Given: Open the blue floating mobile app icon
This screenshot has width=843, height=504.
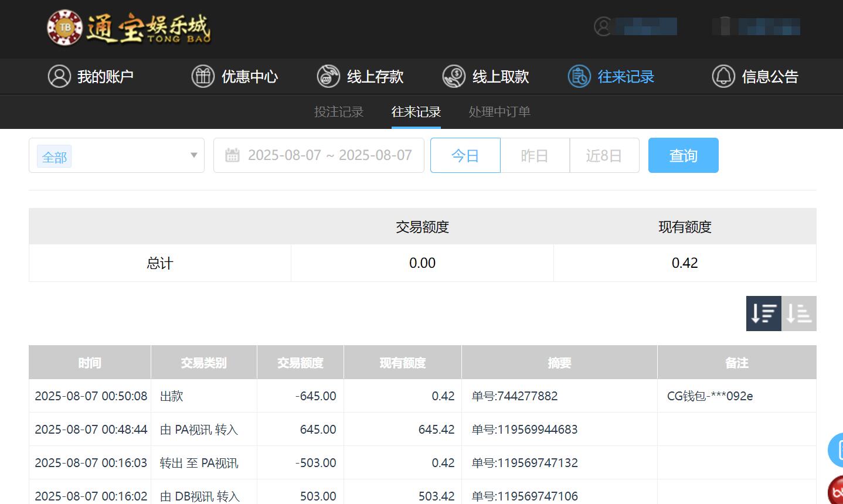Looking at the screenshot, I should click(x=837, y=449).
